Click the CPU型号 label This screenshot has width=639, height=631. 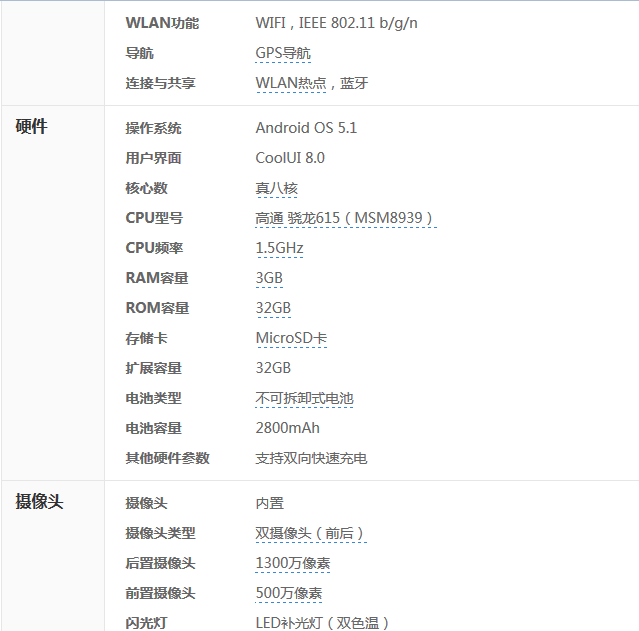pos(154,218)
